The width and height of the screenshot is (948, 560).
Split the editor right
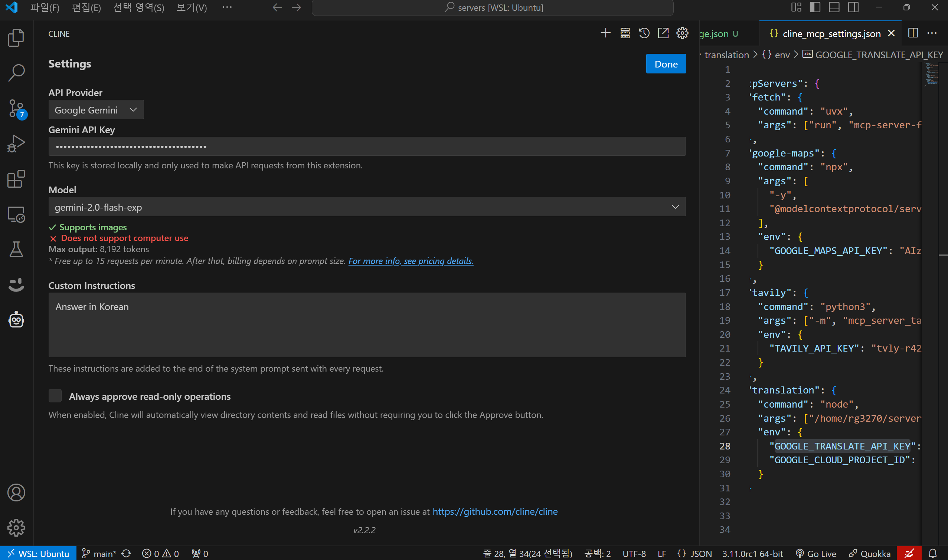[x=913, y=33]
